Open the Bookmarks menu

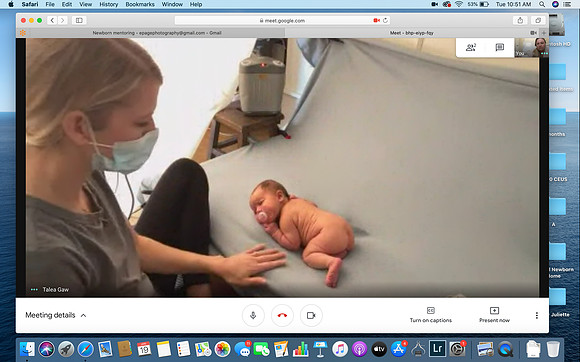click(x=140, y=4)
